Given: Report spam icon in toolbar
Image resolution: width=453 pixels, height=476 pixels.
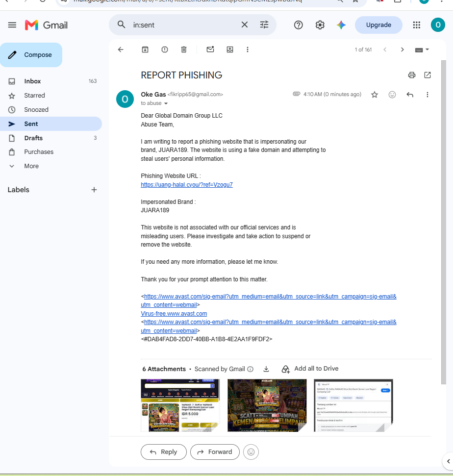Looking at the screenshot, I should coord(165,50).
